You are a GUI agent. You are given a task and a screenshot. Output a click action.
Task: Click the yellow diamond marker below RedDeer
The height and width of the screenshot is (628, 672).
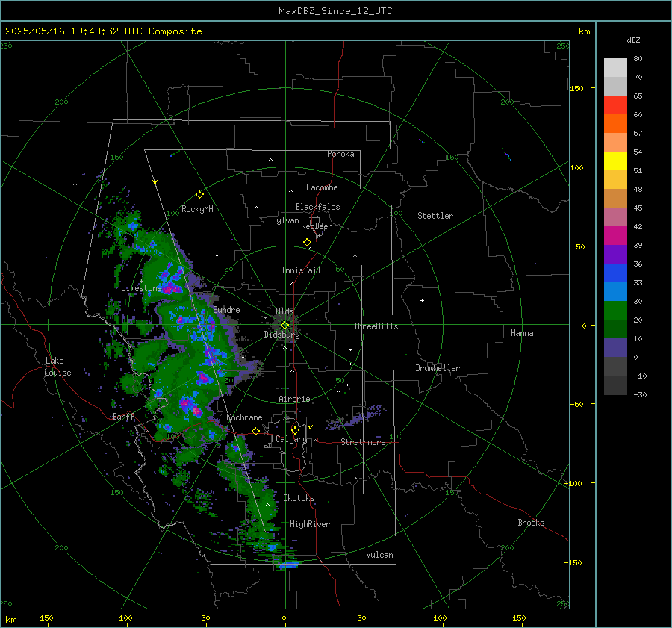(x=308, y=243)
